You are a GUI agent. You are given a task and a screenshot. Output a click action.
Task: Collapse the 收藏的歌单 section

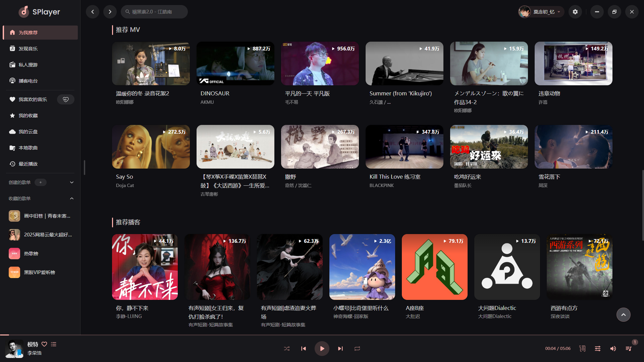pos(71,198)
